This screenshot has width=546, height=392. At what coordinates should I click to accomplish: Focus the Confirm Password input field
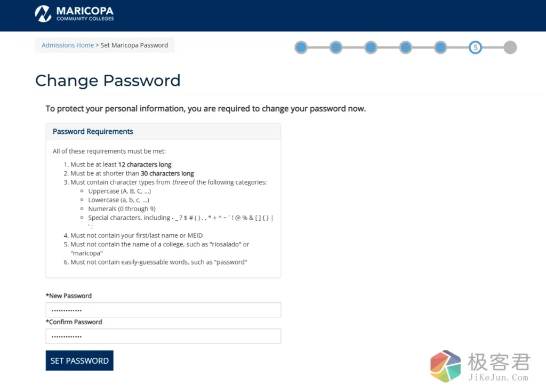pyautogui.click(x=163, y=337)
